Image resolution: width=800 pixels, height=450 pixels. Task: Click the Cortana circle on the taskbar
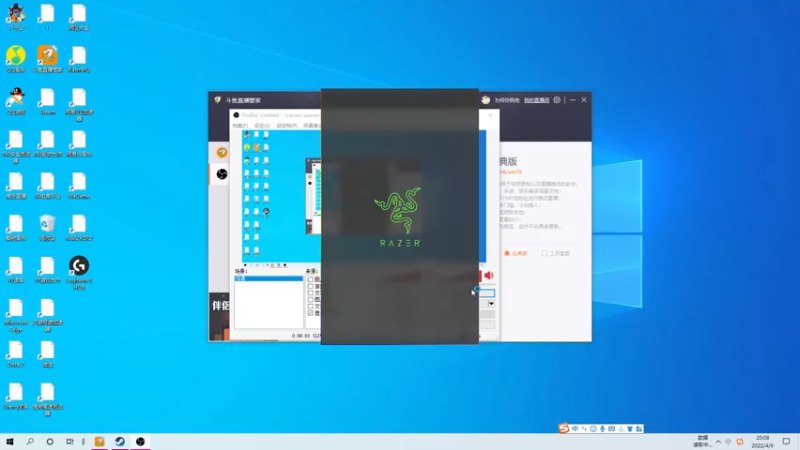49,441
